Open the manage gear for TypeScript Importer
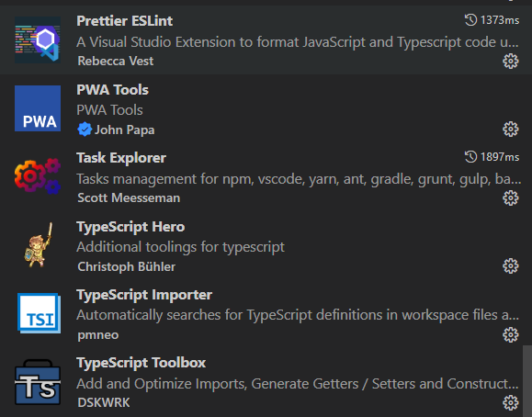The width and height of the screenshot is (532, 417). (510, 335)
